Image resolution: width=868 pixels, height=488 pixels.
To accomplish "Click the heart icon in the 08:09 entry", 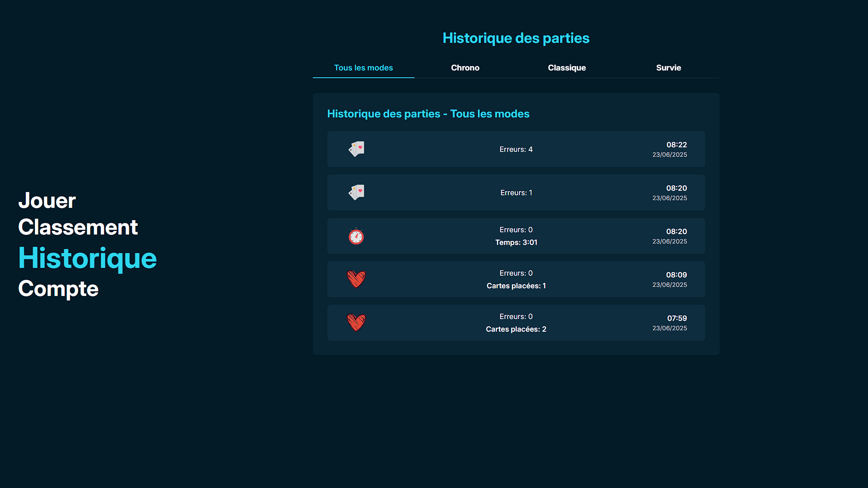I will (x=356, y=279).
